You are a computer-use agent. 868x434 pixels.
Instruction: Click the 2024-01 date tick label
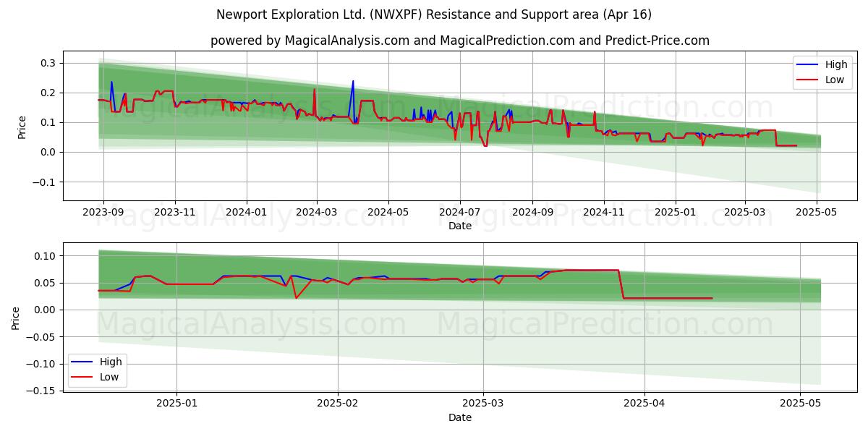pos(246,212)
